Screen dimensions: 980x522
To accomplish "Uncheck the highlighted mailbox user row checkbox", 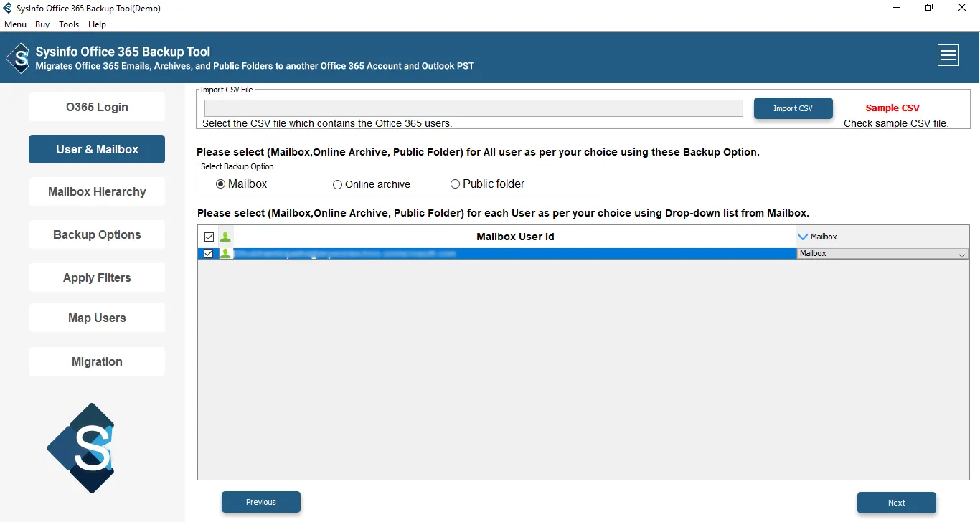I will [x=209, y=253].
